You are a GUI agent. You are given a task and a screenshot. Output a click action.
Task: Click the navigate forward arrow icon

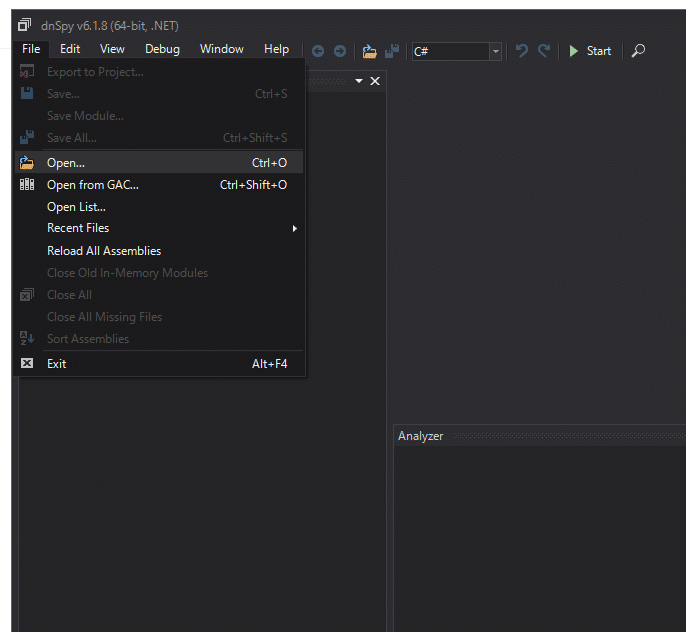point(340,51)
